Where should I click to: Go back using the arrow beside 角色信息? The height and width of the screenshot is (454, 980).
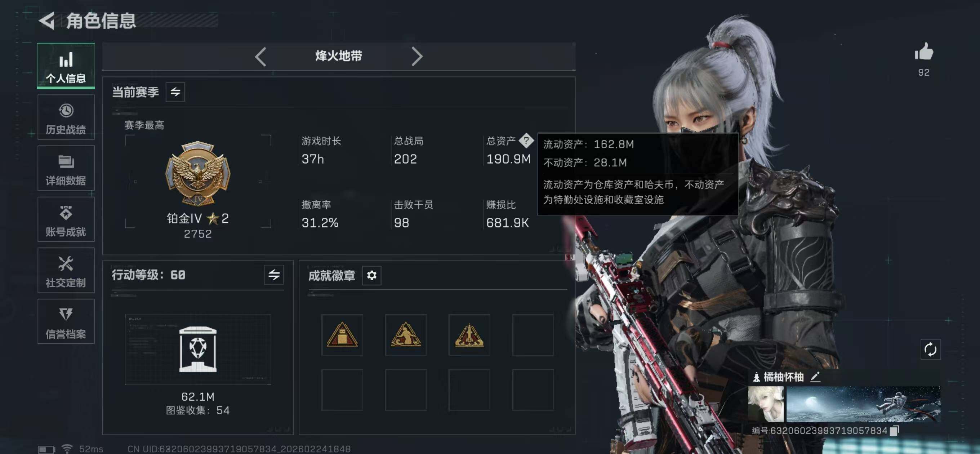[x=48, y=21]
